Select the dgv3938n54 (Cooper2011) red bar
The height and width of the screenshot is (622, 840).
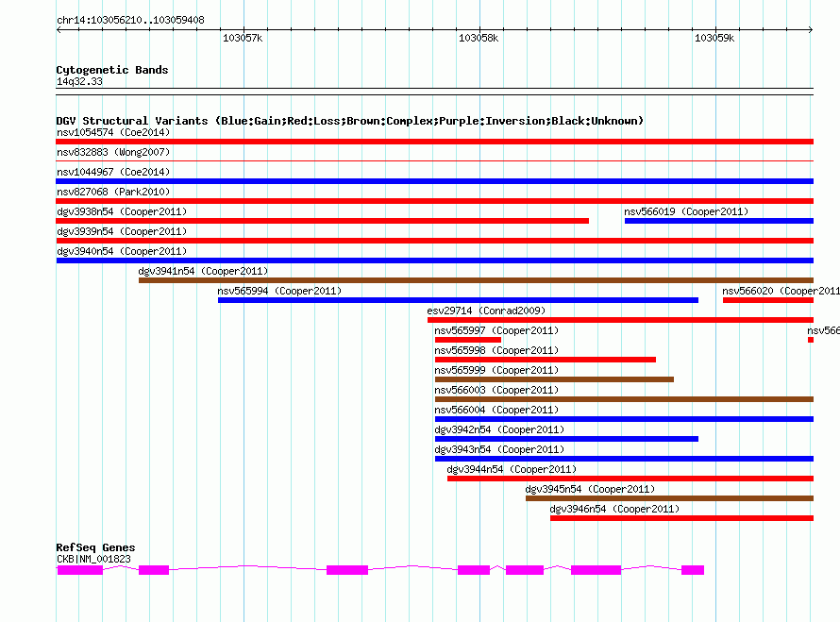click(323, 221)
